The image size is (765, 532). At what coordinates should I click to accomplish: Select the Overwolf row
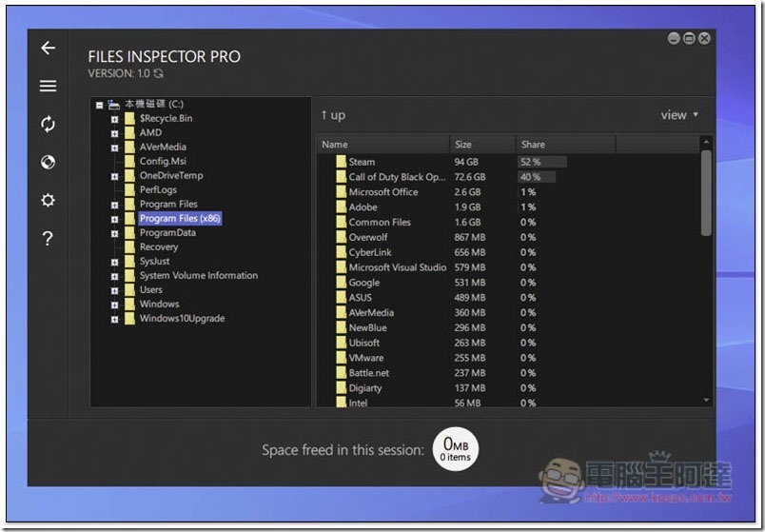tap(509, 237)
